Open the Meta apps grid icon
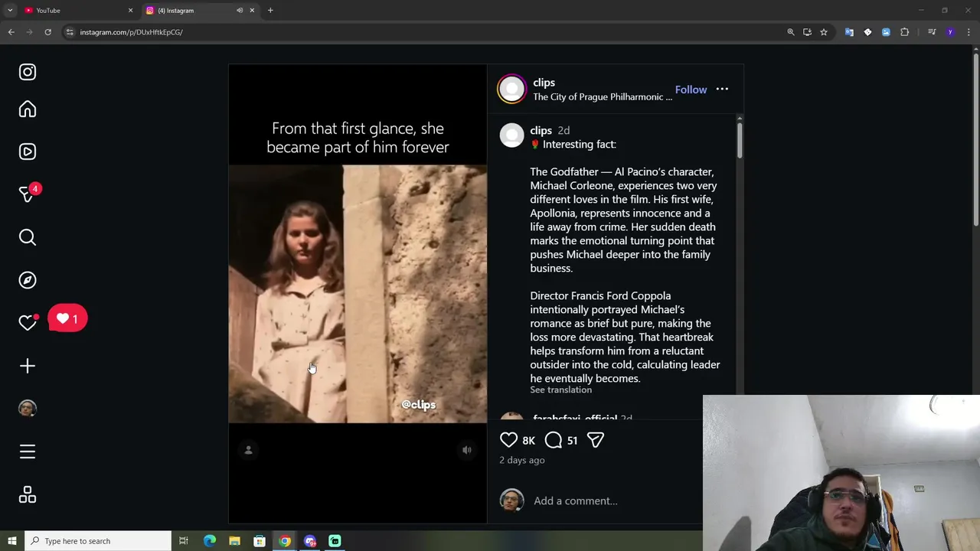Image resolution: width=980 pixels, height=551 pixels. 28,495
